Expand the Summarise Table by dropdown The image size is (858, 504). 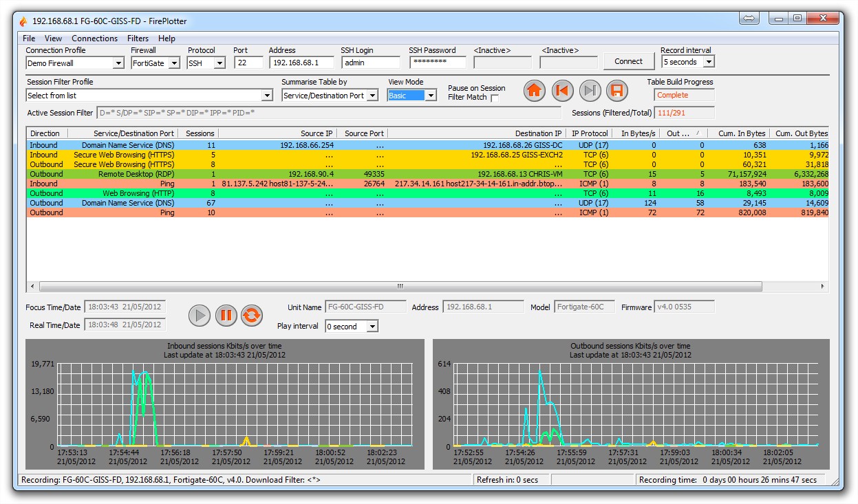click(x=372, y=96)
